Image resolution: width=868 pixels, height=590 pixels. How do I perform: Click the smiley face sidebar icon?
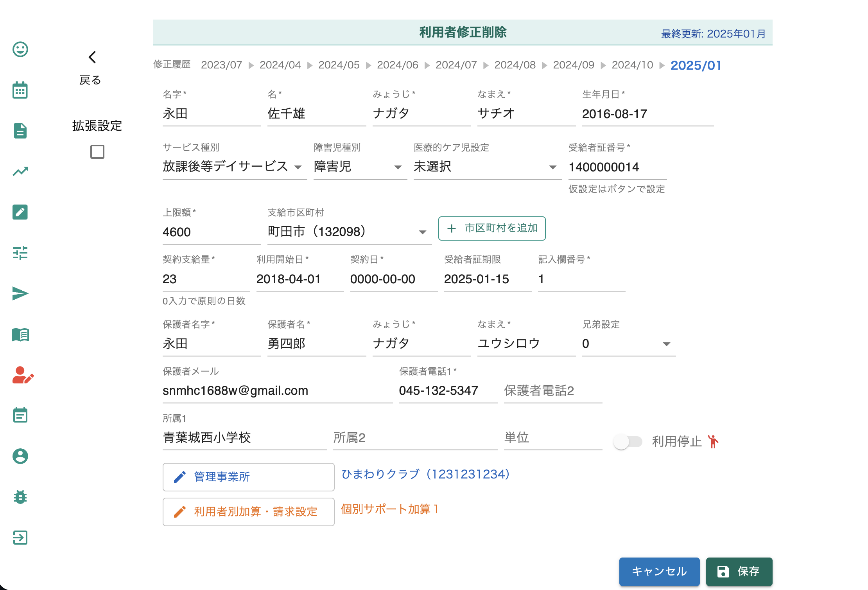20,49
